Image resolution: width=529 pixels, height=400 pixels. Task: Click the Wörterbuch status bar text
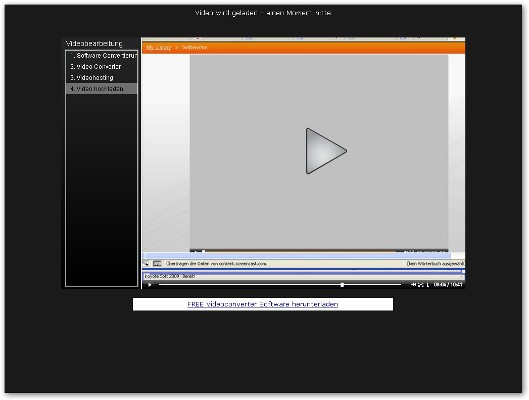(435, 263)
